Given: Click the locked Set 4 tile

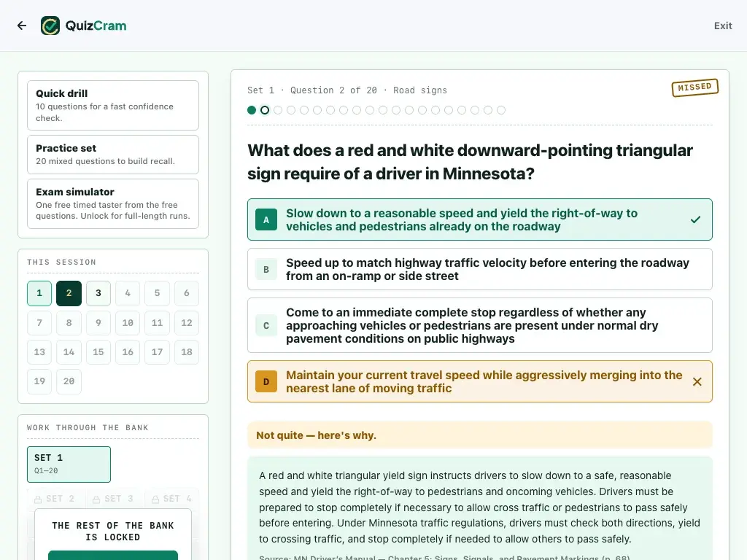Looking at the screenshot, I should pyautogui.click(x=171, y=499).
